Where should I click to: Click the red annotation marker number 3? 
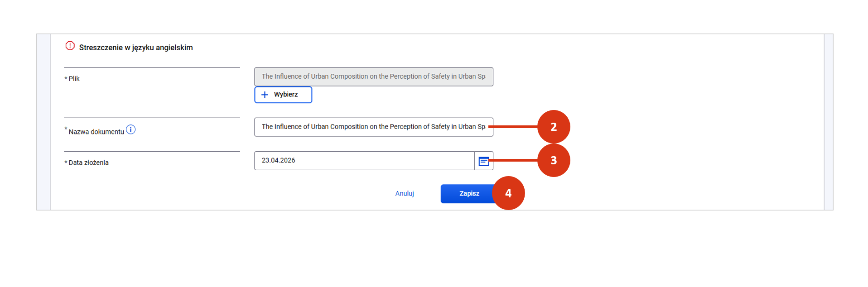[553, 160]
